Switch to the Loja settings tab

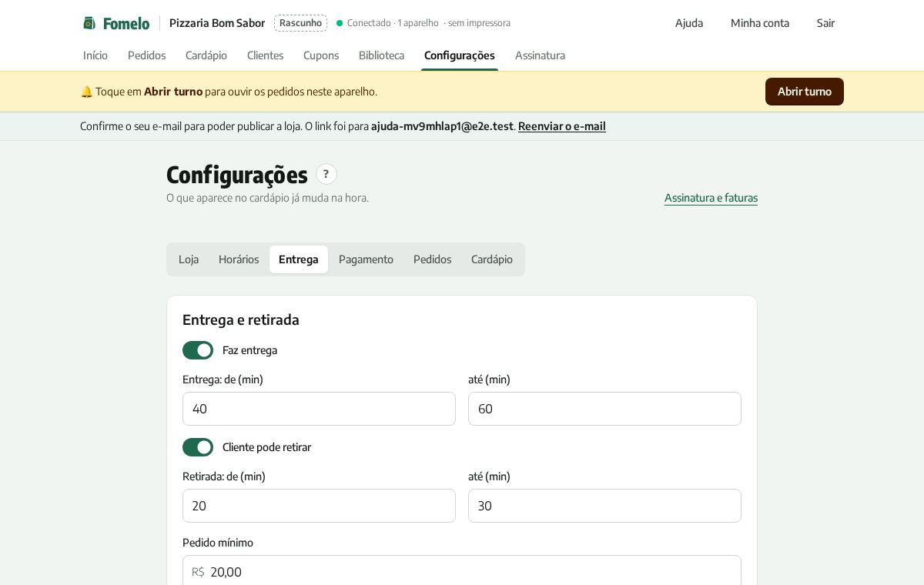pos(189,259)
